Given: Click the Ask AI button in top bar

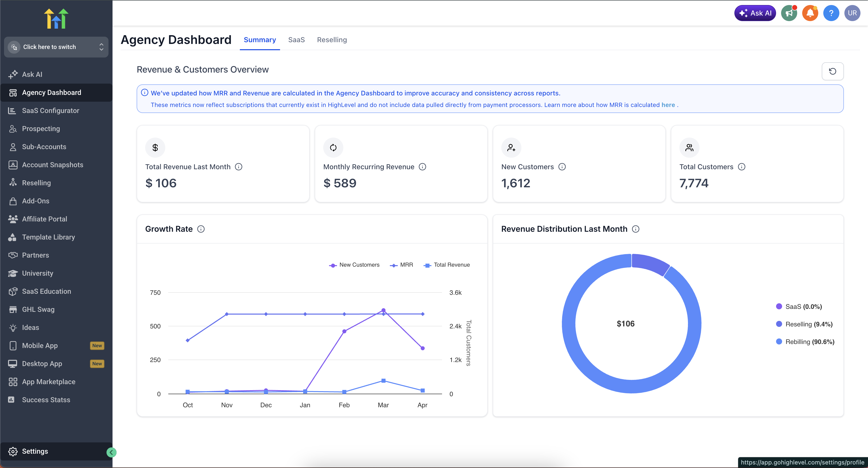Looking at the screenshot, I should 755,13.
